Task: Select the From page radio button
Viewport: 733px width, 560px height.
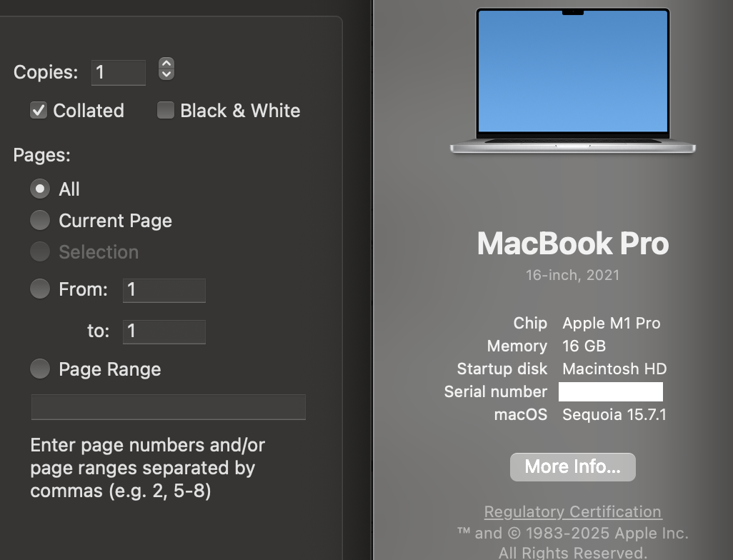Action: 40,289
